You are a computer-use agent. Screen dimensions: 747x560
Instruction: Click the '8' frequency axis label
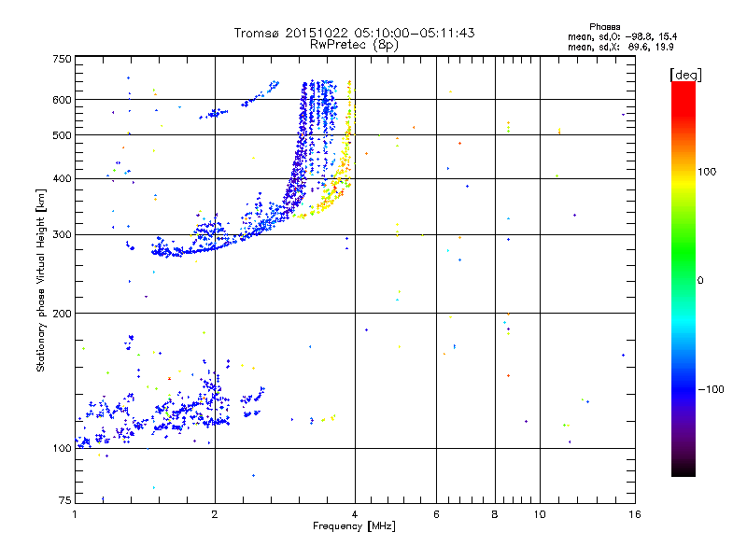(495, 514)
